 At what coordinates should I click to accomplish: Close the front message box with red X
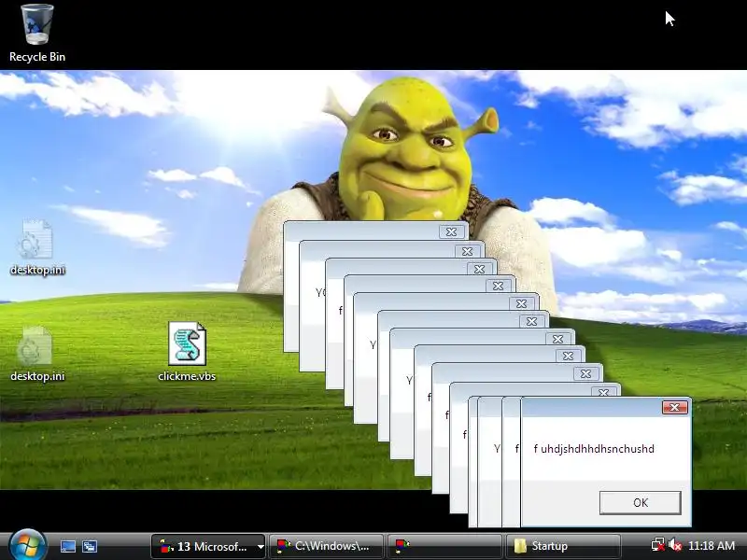[674, 407]
